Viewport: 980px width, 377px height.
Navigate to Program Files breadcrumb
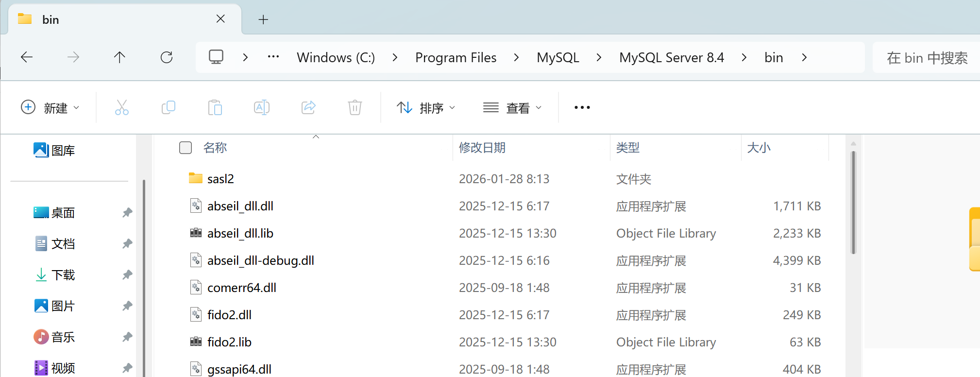456,57
